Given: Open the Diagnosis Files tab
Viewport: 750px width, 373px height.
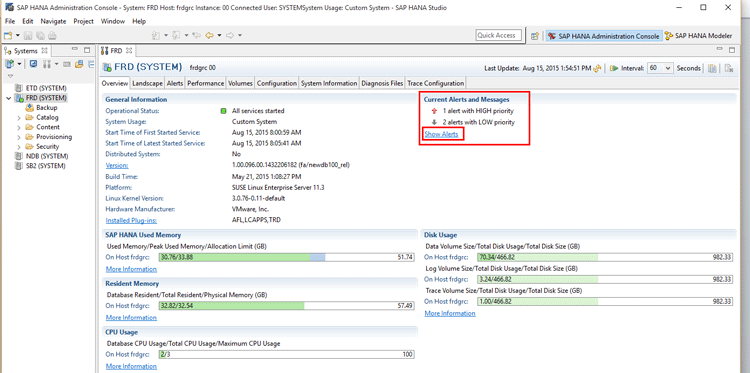Looking at the screenshot, I should click(382, 83).
